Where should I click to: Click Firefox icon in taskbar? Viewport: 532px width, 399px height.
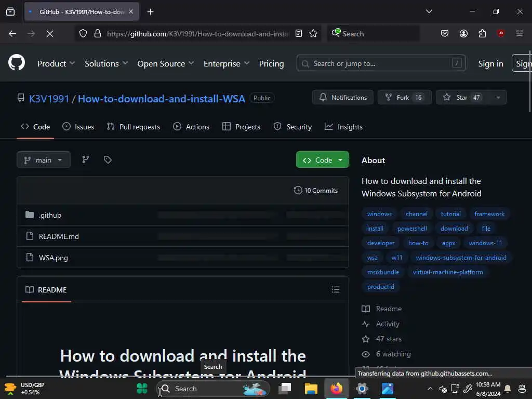tap(337, 388)
